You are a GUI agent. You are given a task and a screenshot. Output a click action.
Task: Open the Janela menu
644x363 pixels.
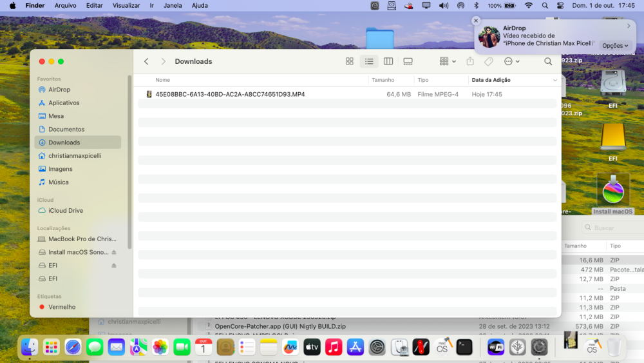pos(173,5)
